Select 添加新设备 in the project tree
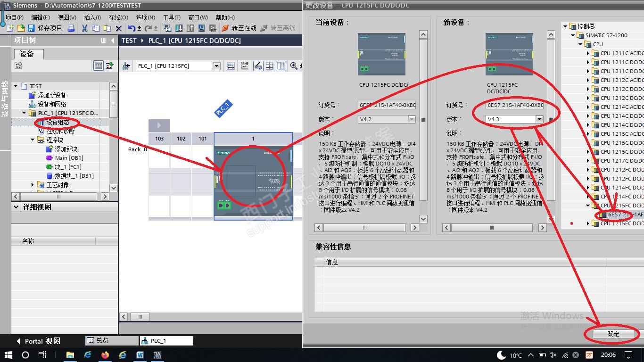The height and width of the screenshot is (362, 644). [x=52, y=95]
